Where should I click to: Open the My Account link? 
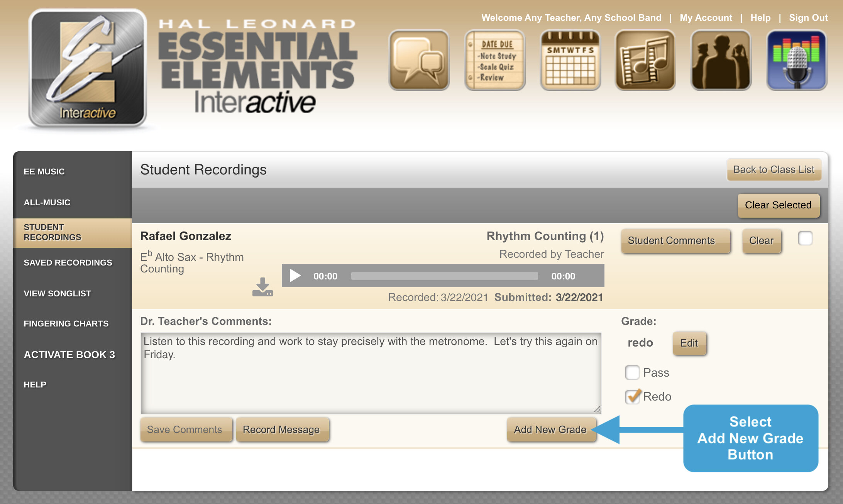pyautogui.click(x=706, y=18)
